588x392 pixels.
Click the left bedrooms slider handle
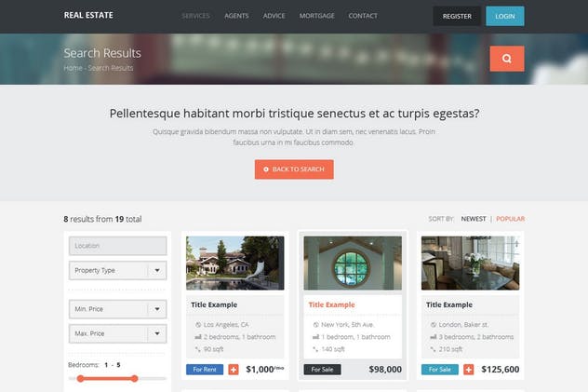click(80, 378)
